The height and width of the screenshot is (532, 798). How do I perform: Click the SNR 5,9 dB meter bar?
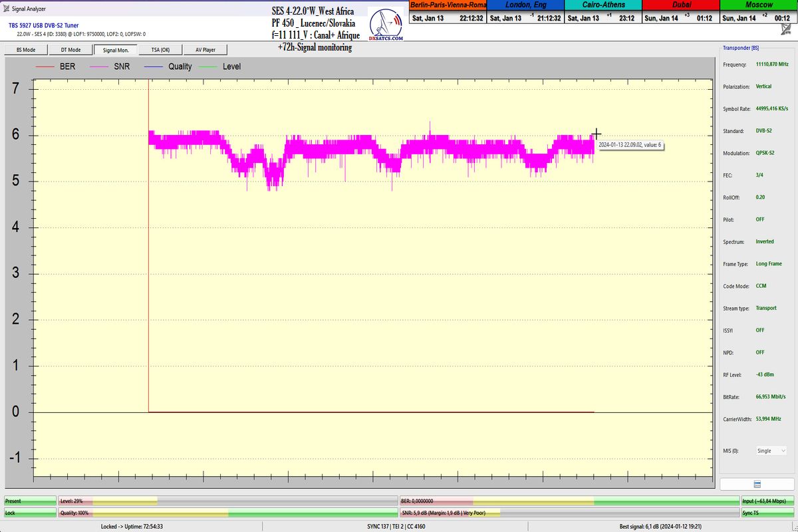[x=569, y=513]
